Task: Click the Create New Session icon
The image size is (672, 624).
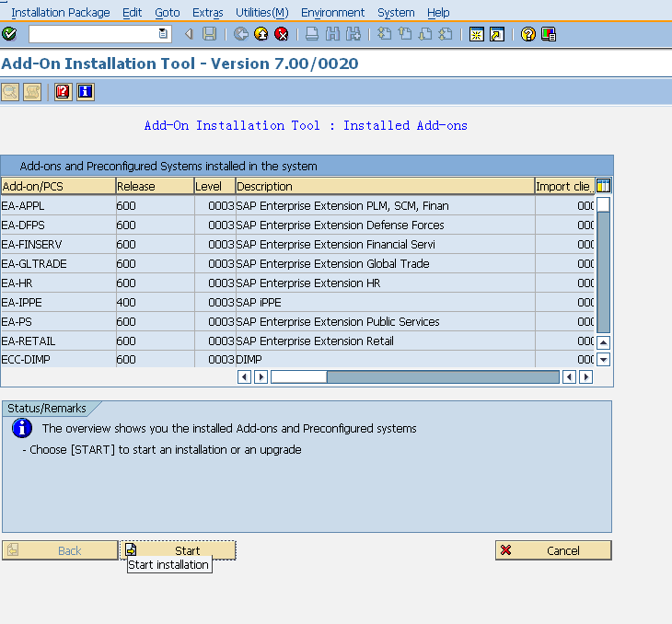Action: coord(477,34)
